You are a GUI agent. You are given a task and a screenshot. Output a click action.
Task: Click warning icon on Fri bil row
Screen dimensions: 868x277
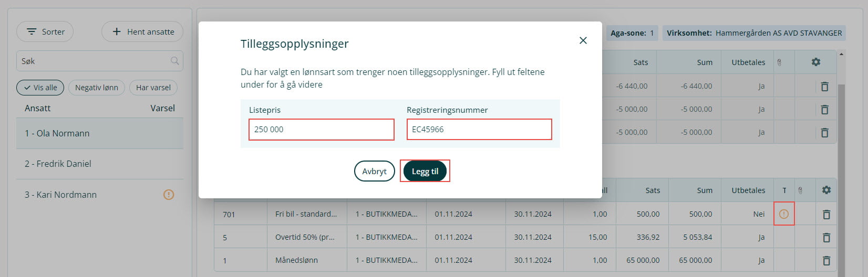pyautogui.click(x=783, y=214)
